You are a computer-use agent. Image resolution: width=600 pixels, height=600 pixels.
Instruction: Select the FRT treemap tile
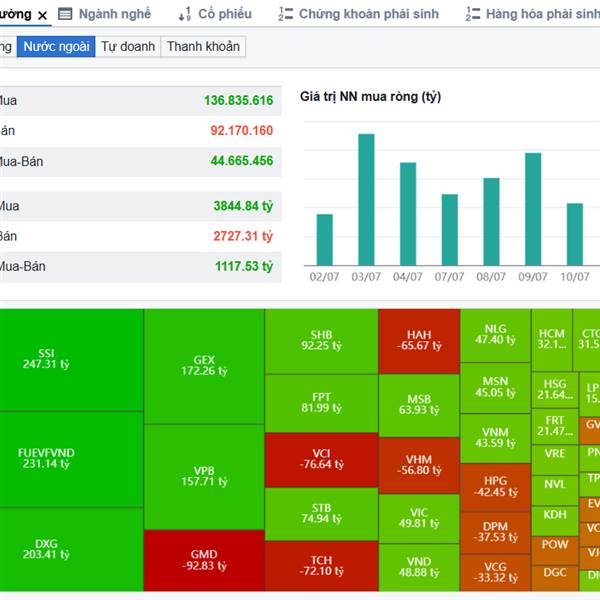(555, 426)
